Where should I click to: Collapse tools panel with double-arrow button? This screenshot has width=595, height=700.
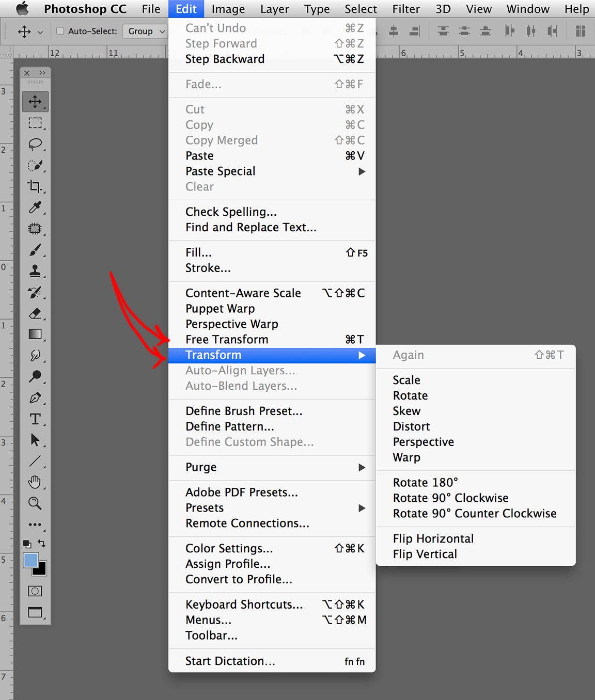42,73
